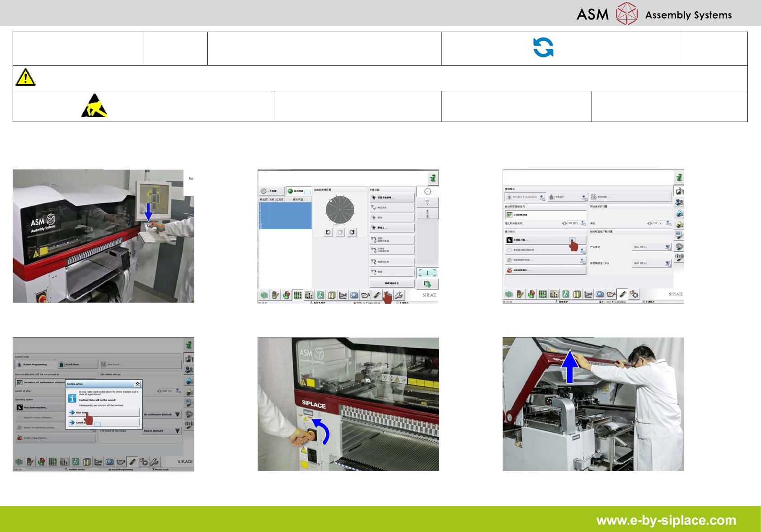Click the nozzle table header row in the nozzle-wheel screenshot
The height and width of the screenshot is (532, 761).
(285, 199)
